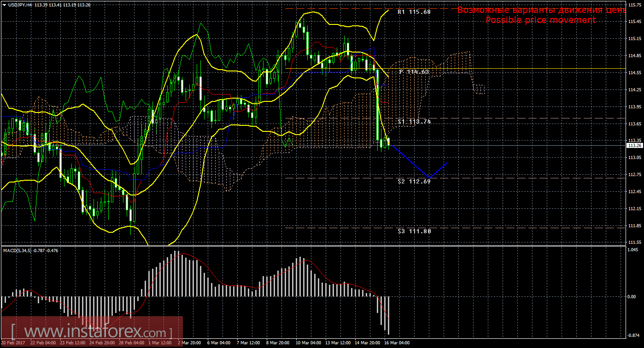Click the 112.15 price axis value
Screen dimensions: 644x348
point(635,209)
